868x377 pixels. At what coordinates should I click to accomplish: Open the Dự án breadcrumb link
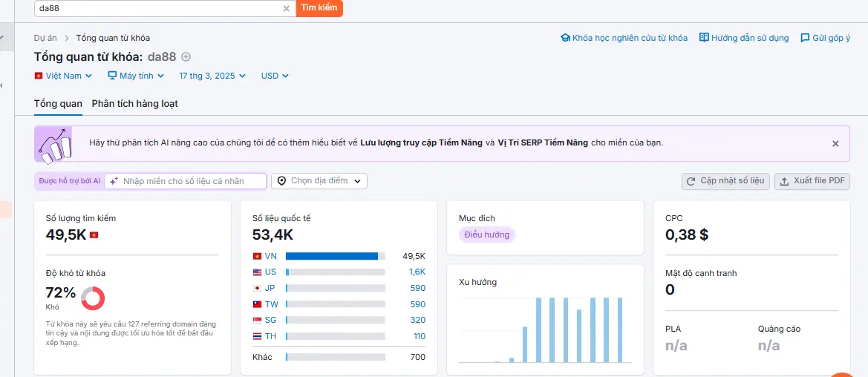pos(45,38)
